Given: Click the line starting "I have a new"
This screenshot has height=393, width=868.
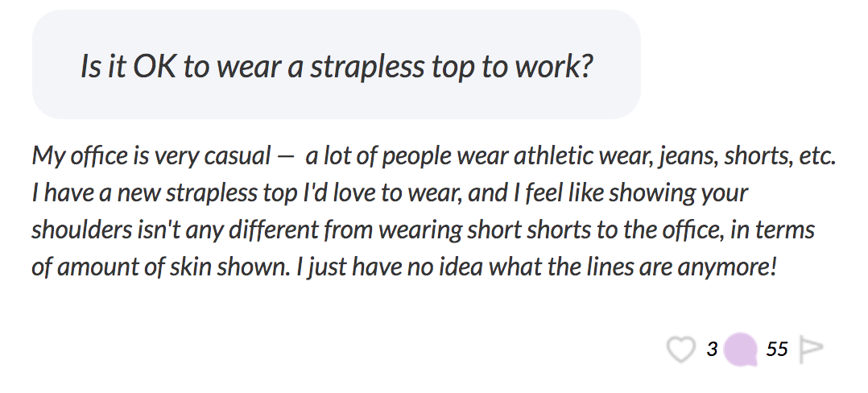Looking at the screenshot, I should click(x=390, y=192).
